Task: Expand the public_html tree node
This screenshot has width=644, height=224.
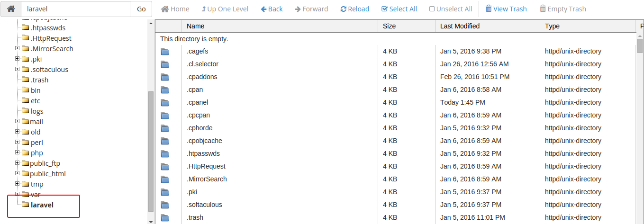Action: coord(18,174)
